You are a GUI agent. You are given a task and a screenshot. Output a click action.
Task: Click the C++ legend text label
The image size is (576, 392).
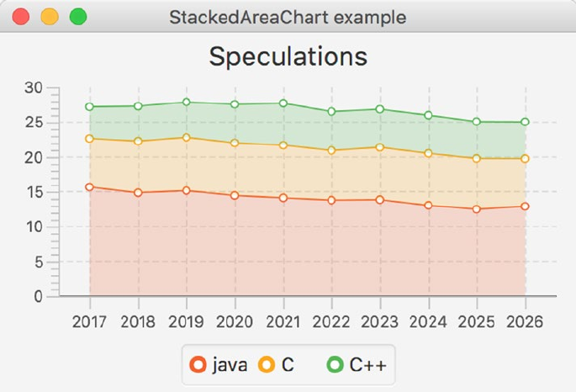(367, 364)
